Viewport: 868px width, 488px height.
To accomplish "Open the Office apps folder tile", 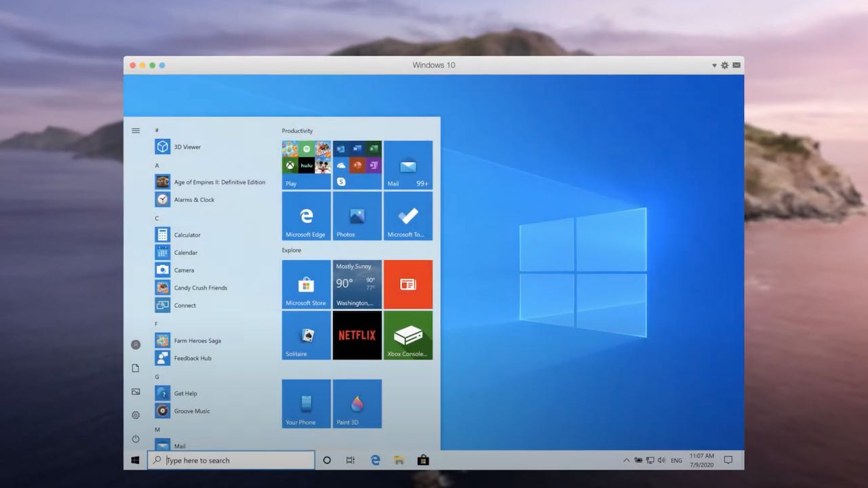I will (x=357, y=165).
